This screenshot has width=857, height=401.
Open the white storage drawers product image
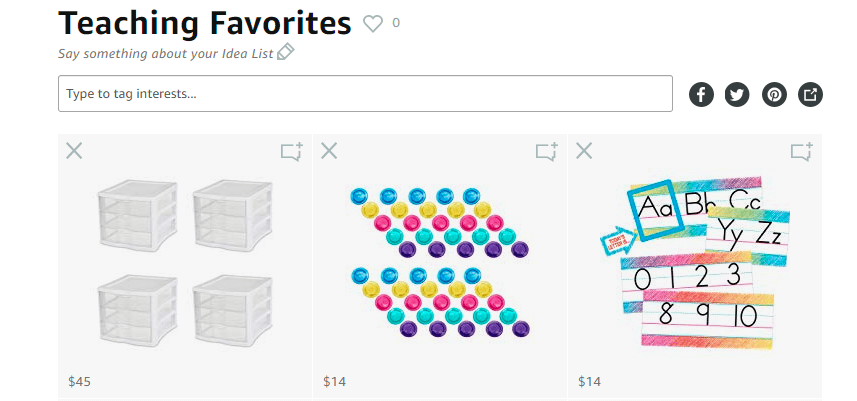click(185, 263)
